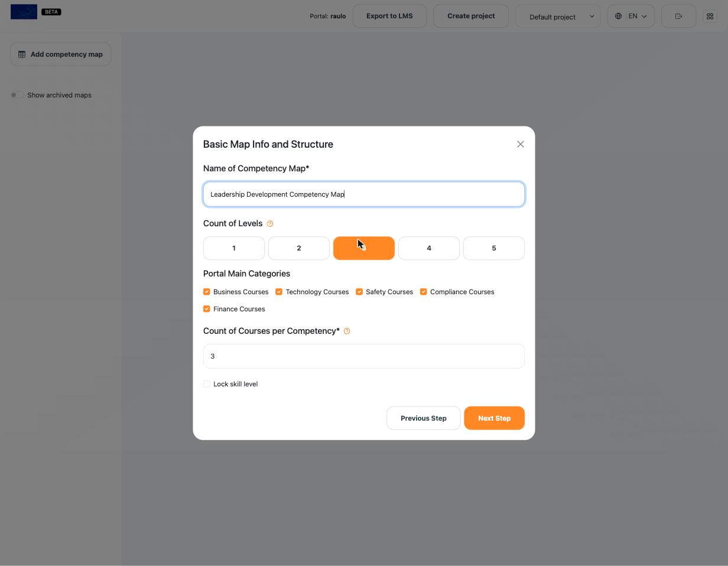
Task: Focus the Name of Competency Map field
Action: click(x=364, y=194)
